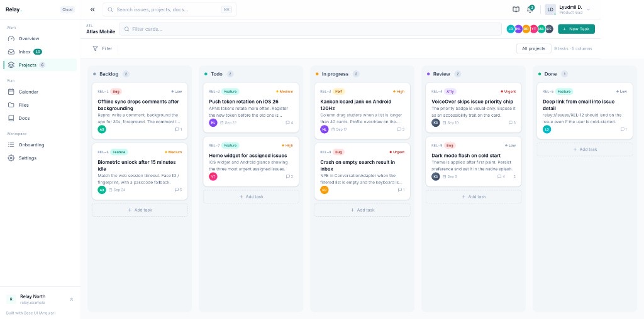Open the documentation book icon in the header
Viewport: 644px width, 319px height.
tap(516, 9)
